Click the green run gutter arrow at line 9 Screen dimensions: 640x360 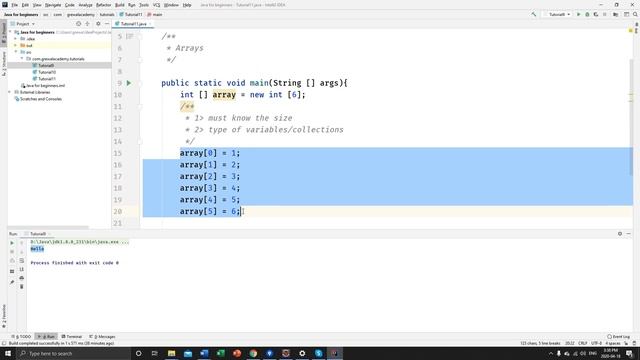pos(129,83)
